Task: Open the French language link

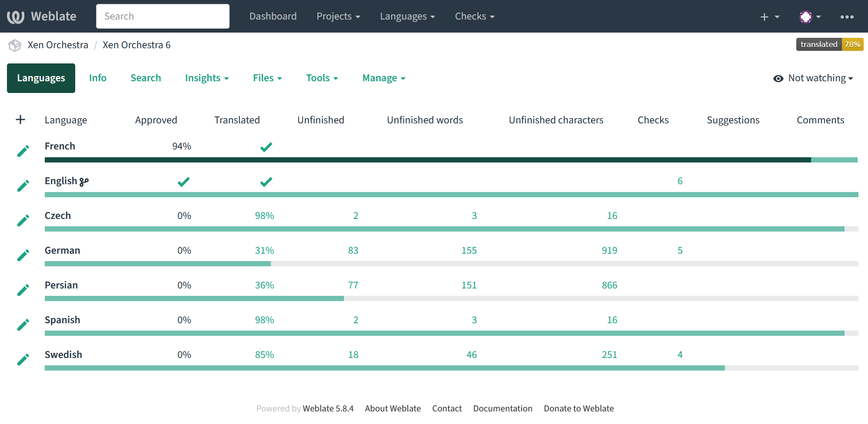Action: (60, 146)
